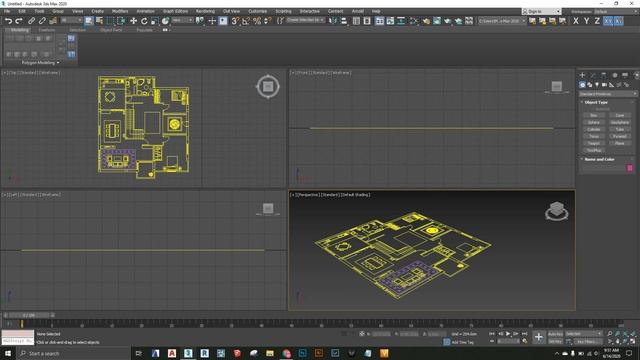Restrict transform to the X axis
640x360 pixels.
[x=576, y=21]
